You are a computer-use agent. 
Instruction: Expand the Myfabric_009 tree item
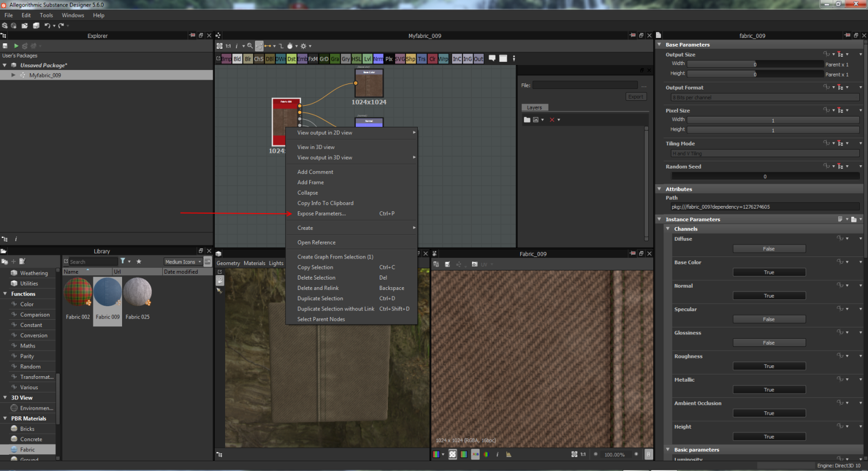pos(14,75)
